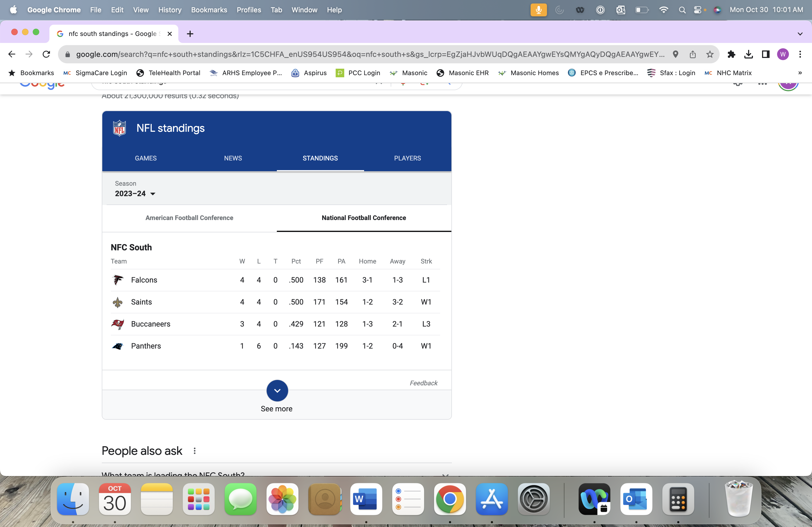Click the browser forward arrow
The image size is (812, 527).
(29, 54)
